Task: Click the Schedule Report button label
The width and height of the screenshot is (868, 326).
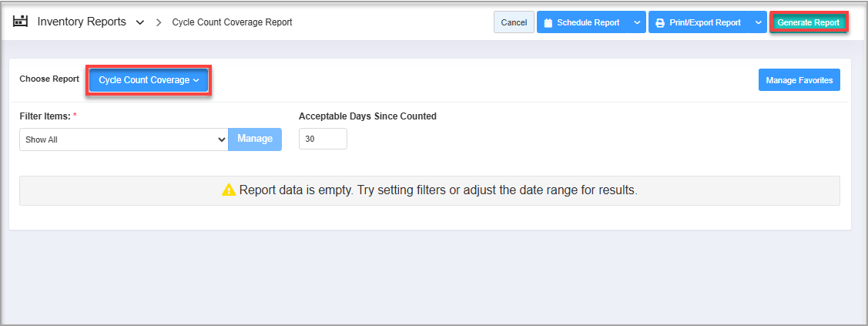Action: click(588, 22)
